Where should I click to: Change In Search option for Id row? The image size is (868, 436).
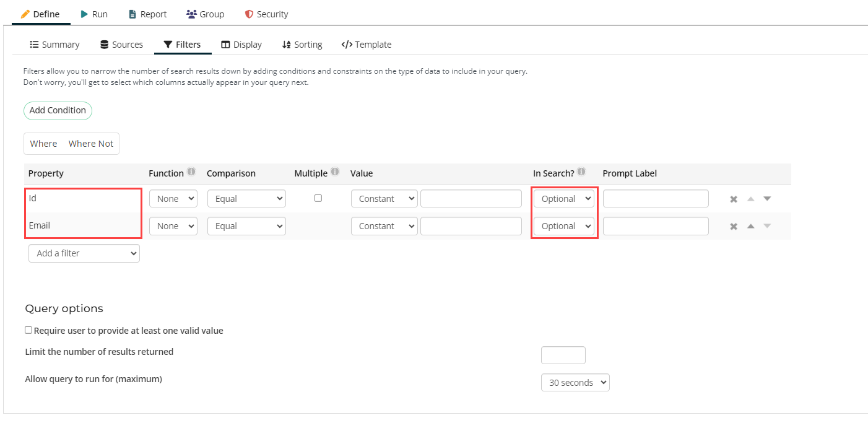pos(564,199)
